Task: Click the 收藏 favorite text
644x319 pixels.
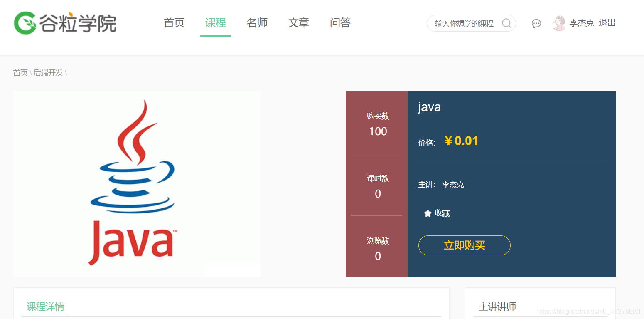Action: click(442, 213)
